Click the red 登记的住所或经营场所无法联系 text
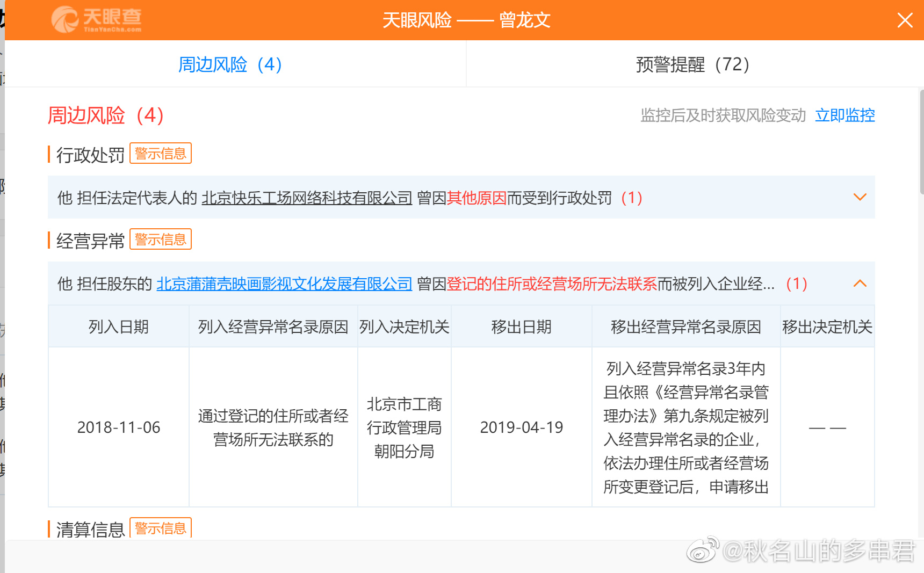Image resolution: width=924 pixels, height=573 pixels. (x=552, y=284)
